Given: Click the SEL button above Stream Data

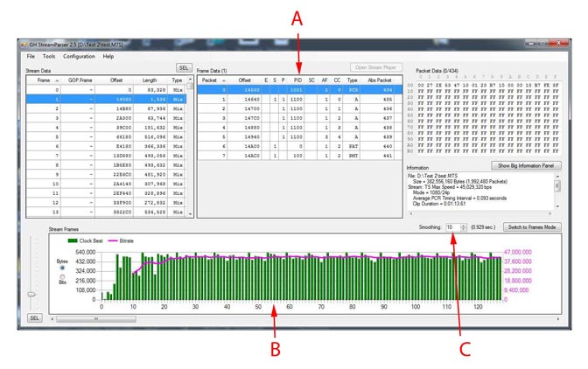Looking at the screenshot, I should click(183, 67).
